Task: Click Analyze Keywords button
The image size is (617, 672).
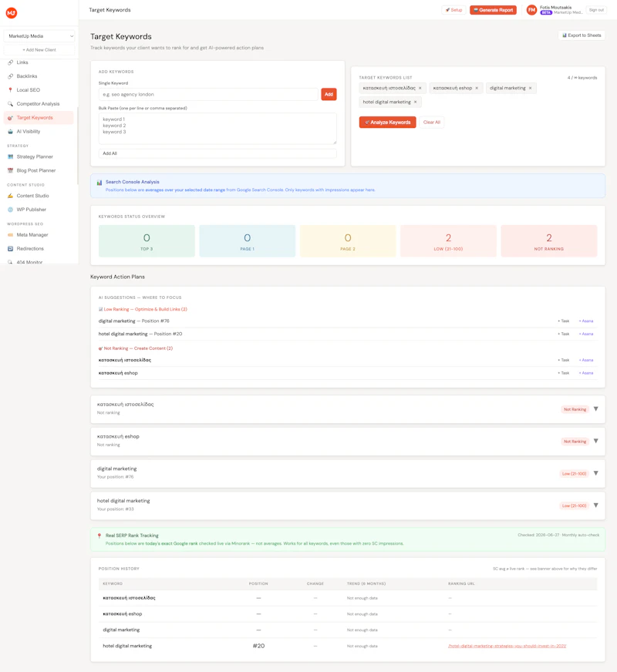Action: pyautogui.click(x=388, y=123)
